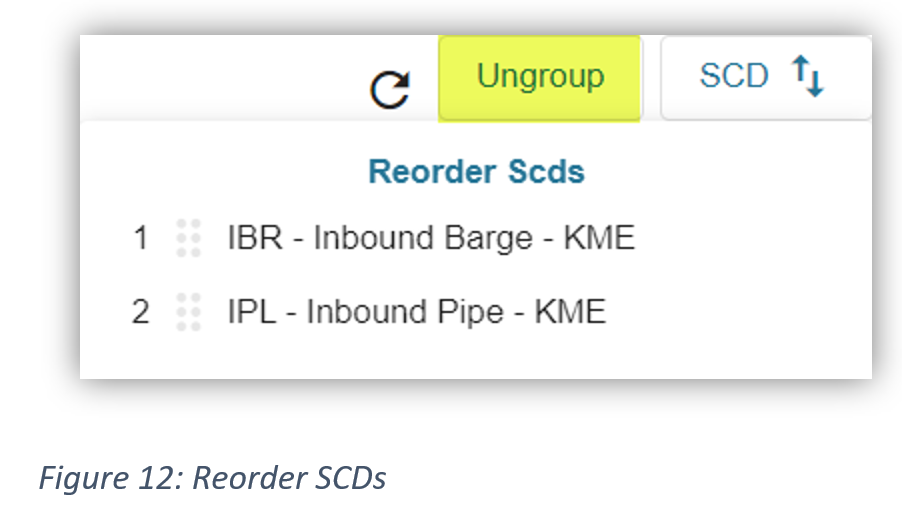902x512 pixels.
Task: Click the Figure 12 caption text
Action: 212,478
